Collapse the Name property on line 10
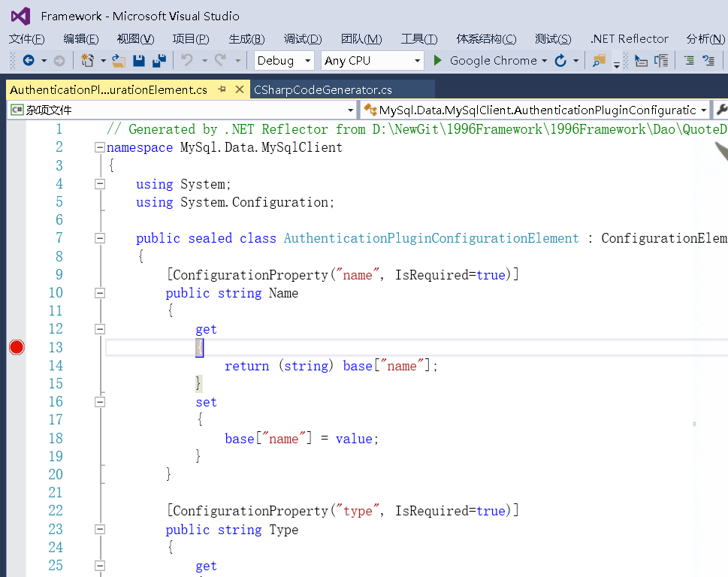 pos(99,293)
